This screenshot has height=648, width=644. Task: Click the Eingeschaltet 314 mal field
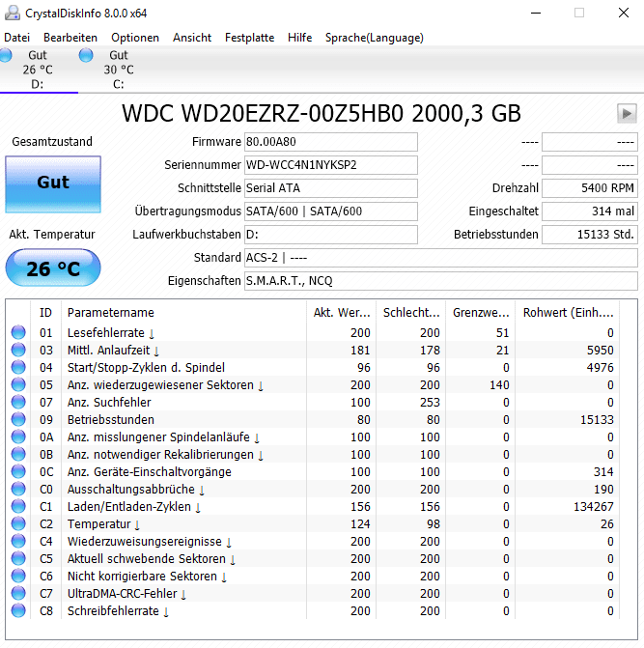[590, 211]
